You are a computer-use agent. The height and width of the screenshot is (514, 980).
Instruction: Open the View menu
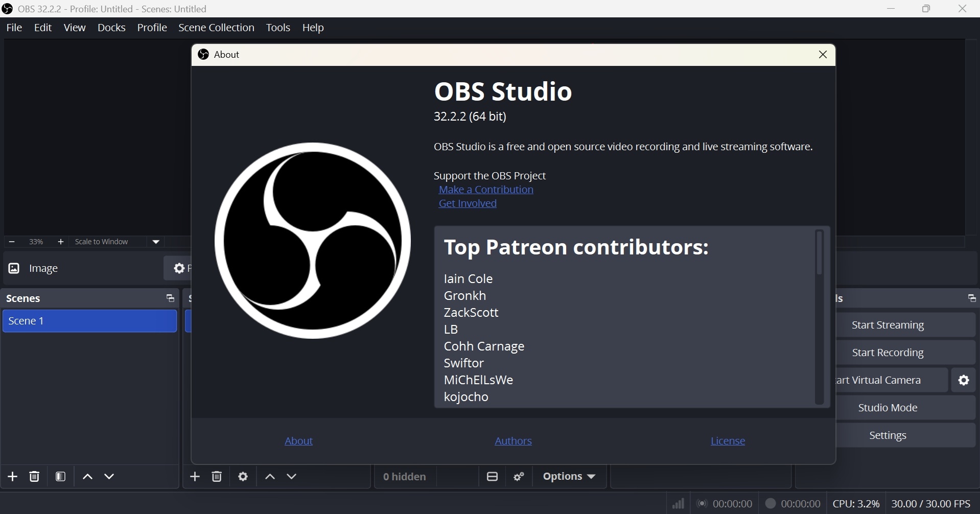click(x=75, y=28)
